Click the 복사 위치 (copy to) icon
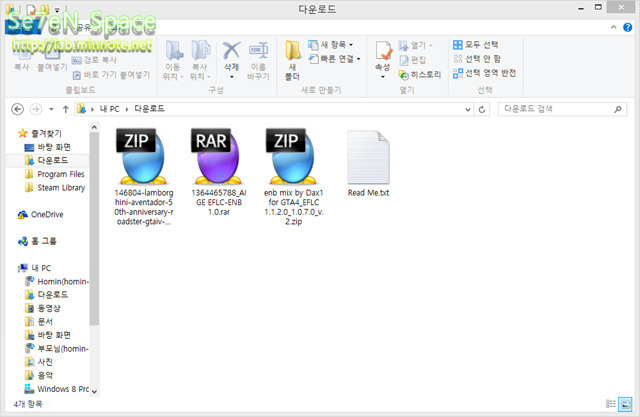Viewport: 640px width, 417px height. click(201, 51)
